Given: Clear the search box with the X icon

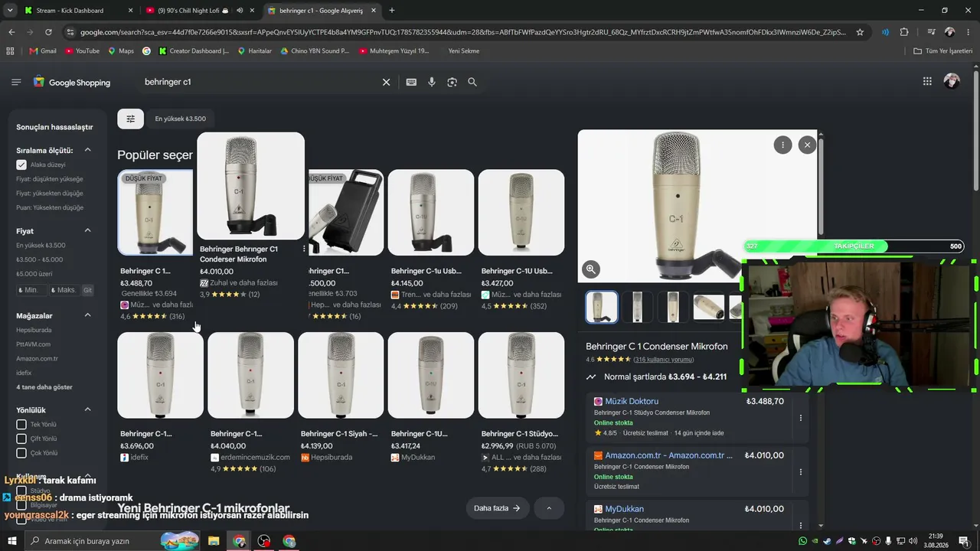Looking at the screenshot, I should [386, 82].
